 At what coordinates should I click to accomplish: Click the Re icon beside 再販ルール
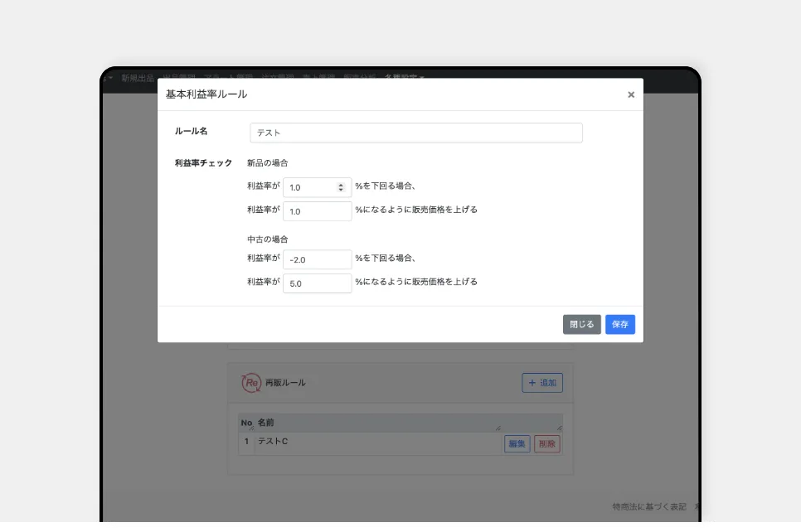coord(250,383)
